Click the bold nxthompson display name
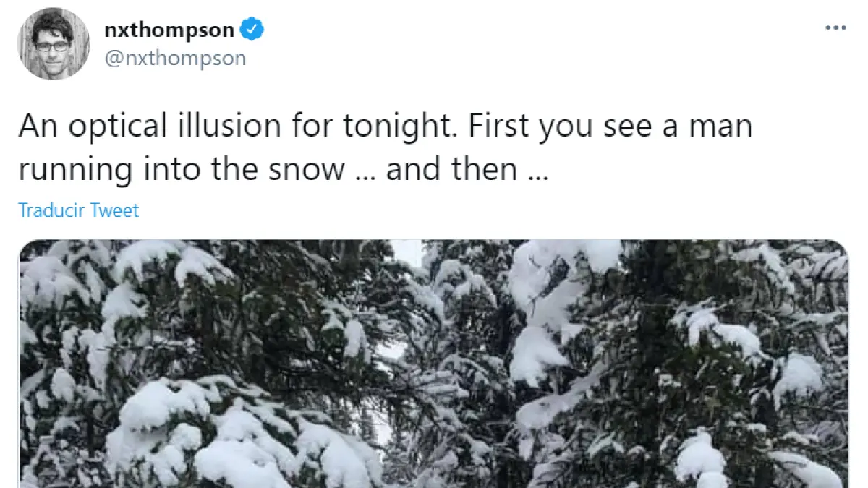 [x=169, y=30]
